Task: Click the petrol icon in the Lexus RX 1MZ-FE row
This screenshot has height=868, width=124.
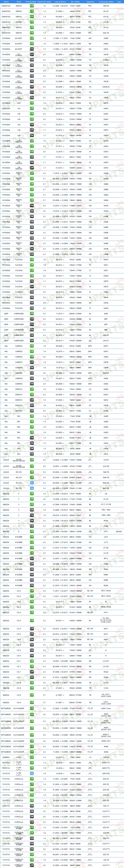Action: (32, 472)
